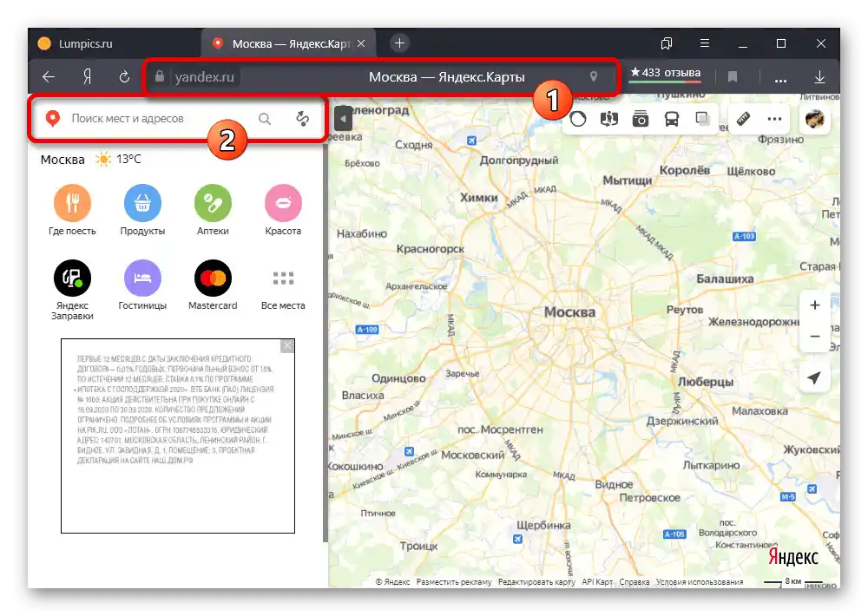The image size is (868, 616).
Task: Click the Щербинка label on the map
Action: [x=543, y=525]
